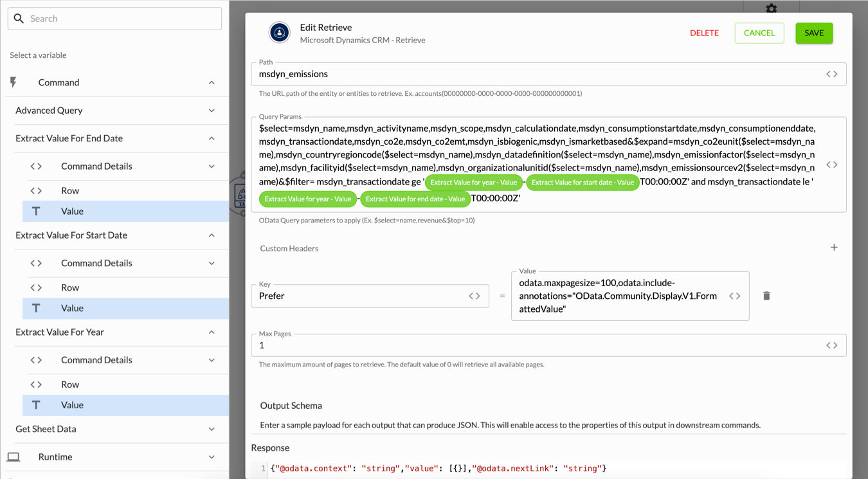
Task: Delete the Prefer header with trash icon
Action: (766, 296)
